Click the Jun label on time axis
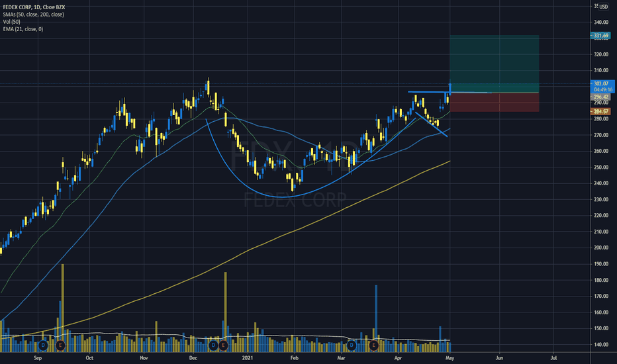Screen dimensions: 617x364 coord(499,358)
